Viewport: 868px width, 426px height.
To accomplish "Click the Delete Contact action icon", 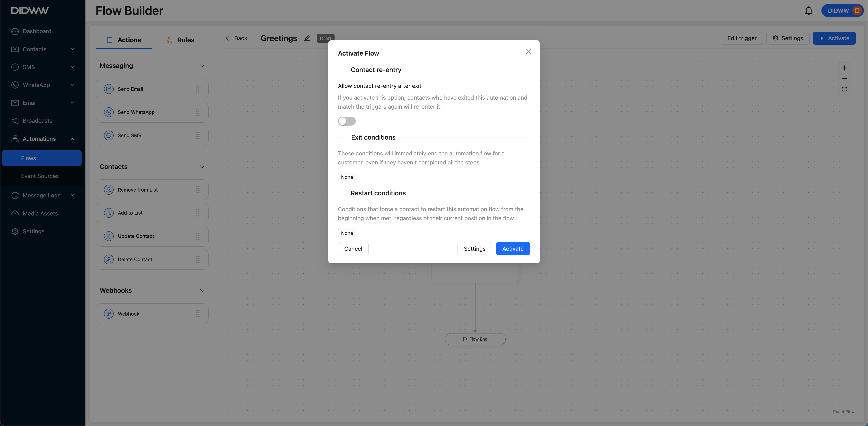I will [108, 259].
